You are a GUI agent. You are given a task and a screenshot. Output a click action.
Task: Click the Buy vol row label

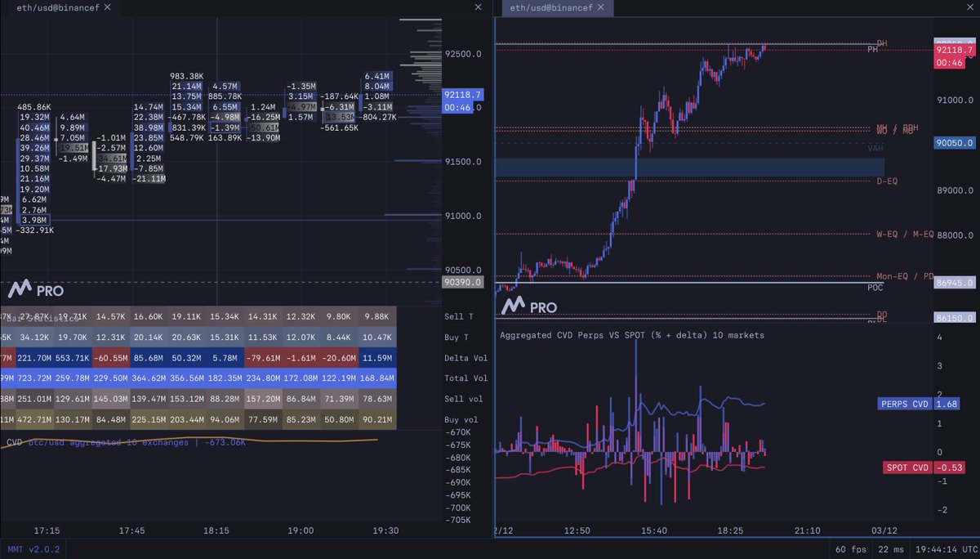pos(461,419)
